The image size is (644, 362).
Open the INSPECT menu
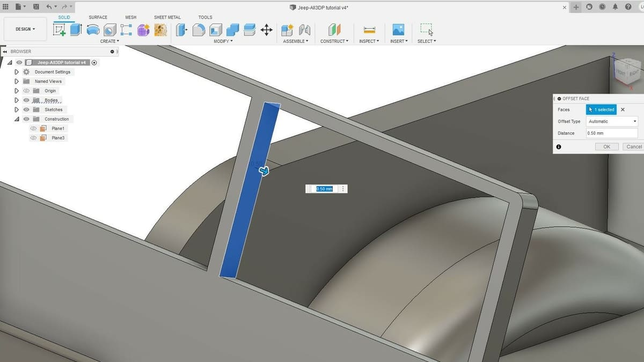pos(369,41)
